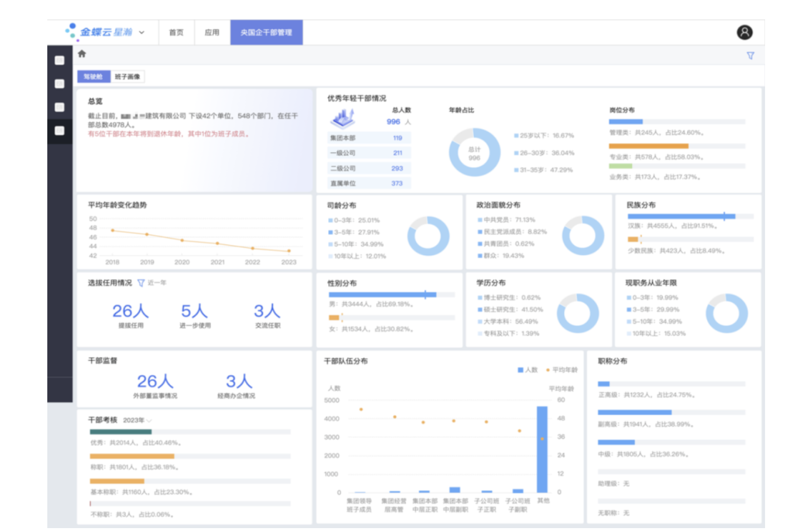Toggle the 人数 legend in 干部队伍分布 chart
Image resolution: width=794 pixels, height=532 pixels.
[527, 370]
